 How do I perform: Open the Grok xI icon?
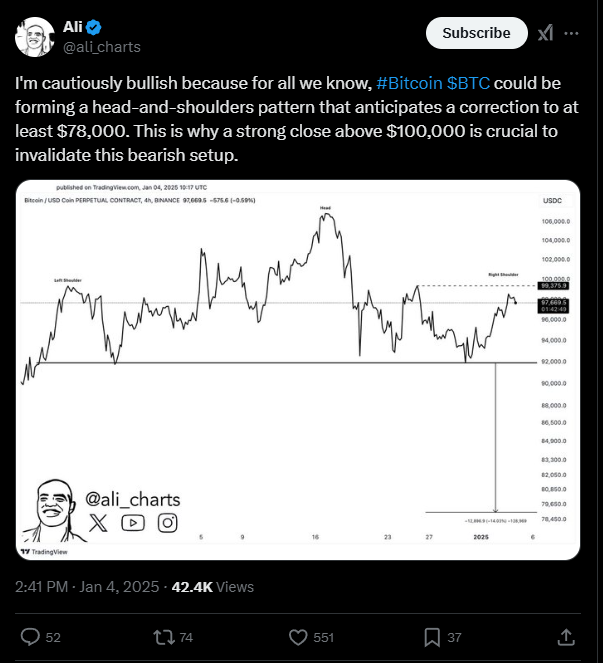tap(545, 33)
